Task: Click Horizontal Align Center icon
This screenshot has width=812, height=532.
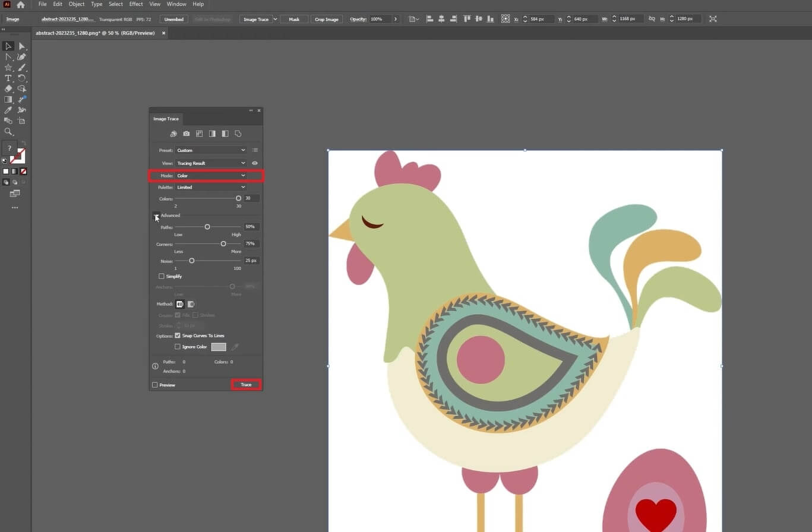Action: click(441, 19)
